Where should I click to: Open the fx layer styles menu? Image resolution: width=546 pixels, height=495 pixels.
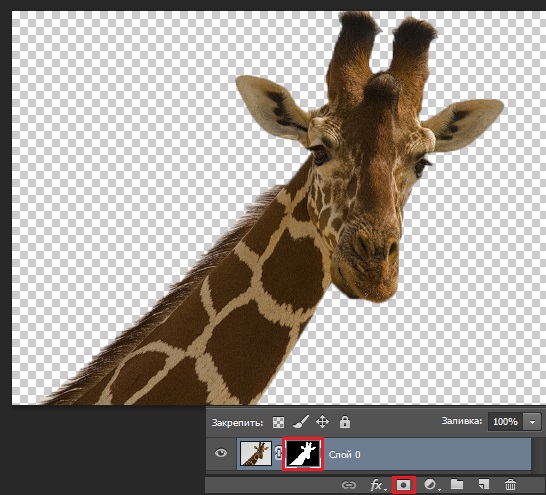[377, 485]
